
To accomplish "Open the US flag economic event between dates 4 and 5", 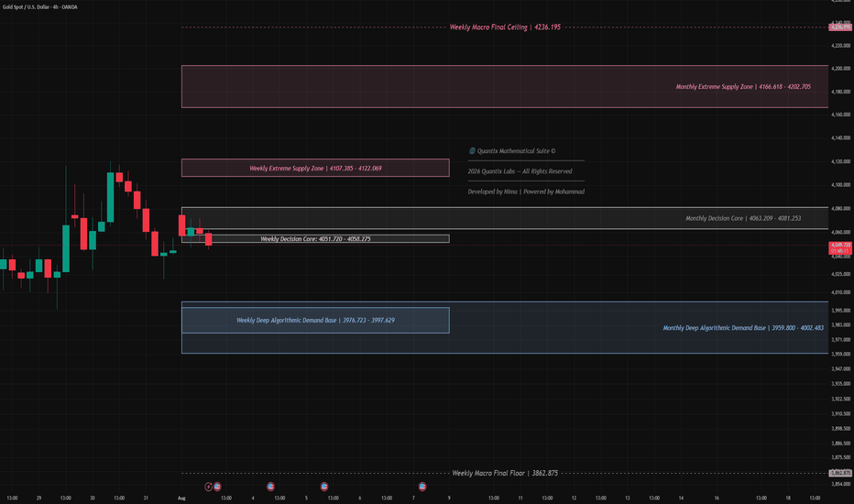I will point(270,487).
